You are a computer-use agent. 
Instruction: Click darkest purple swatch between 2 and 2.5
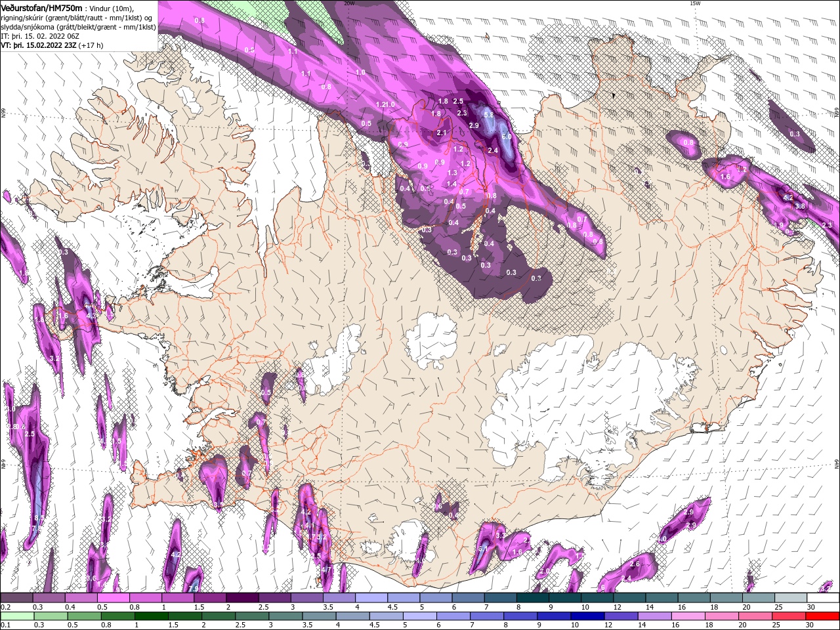tap(242, 598)
